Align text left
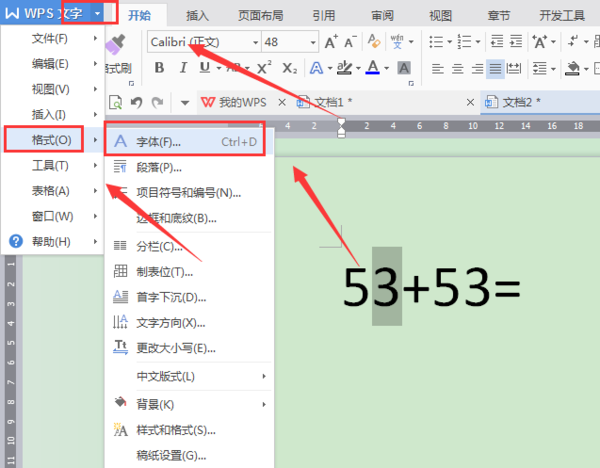 (x=437, y=69)
